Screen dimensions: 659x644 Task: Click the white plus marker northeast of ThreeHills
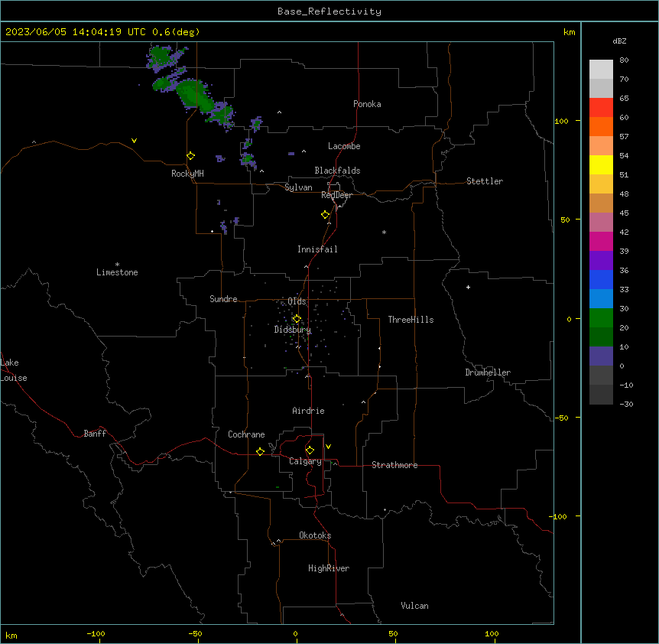[x=468, y=287]
